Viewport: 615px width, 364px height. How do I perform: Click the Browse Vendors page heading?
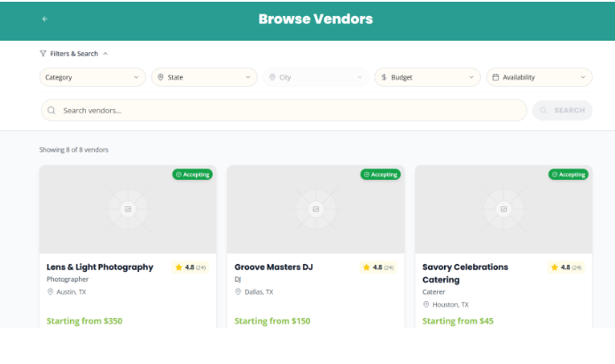[315, 19]
